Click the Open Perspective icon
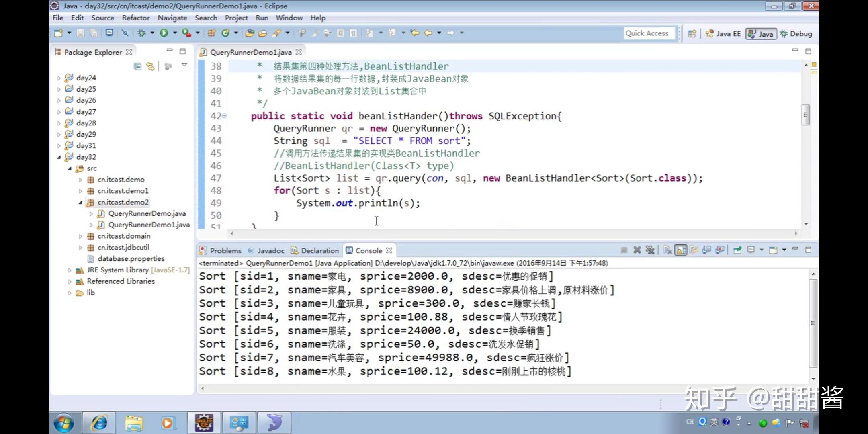Image resolution: width=868 pixels, height=434 pixels. pos(692,34)
